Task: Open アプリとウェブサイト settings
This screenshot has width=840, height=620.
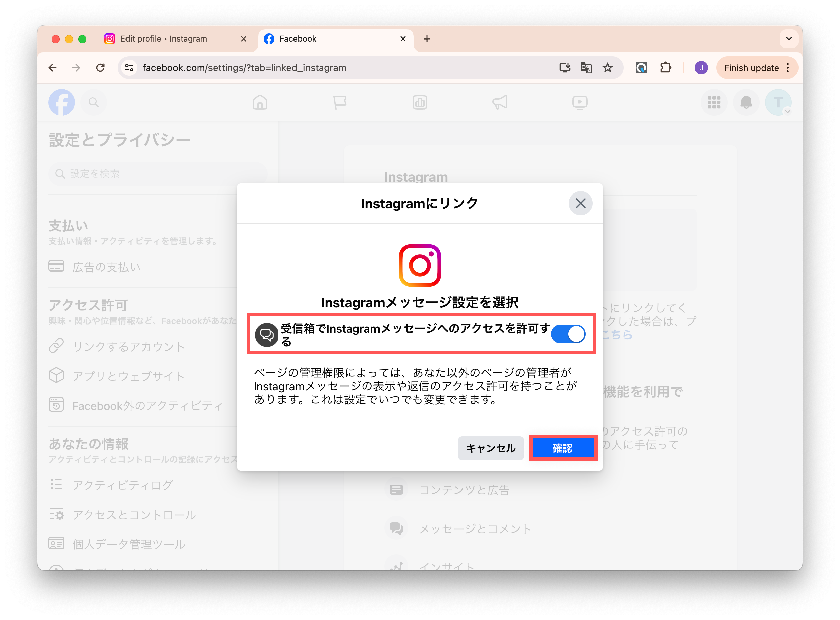Action: 143,376
